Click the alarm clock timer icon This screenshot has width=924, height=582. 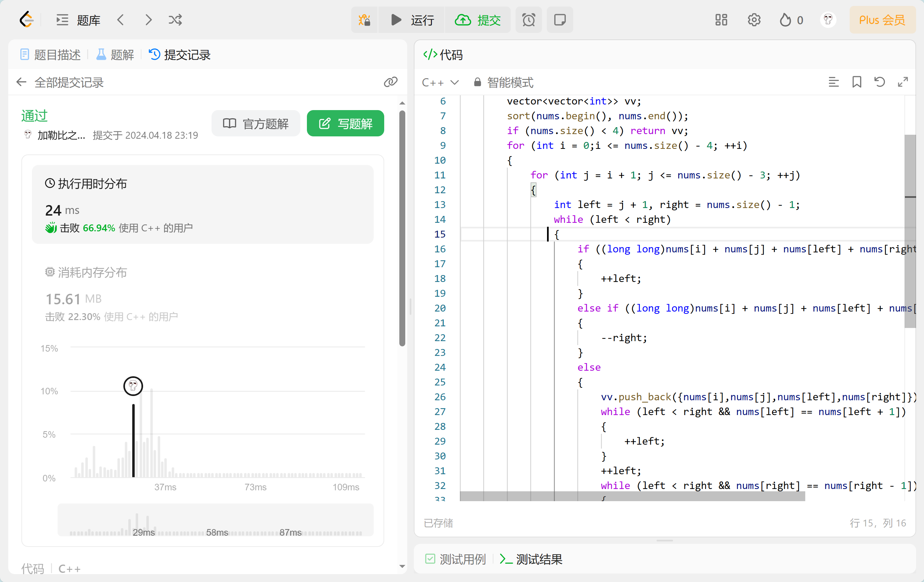528,20
